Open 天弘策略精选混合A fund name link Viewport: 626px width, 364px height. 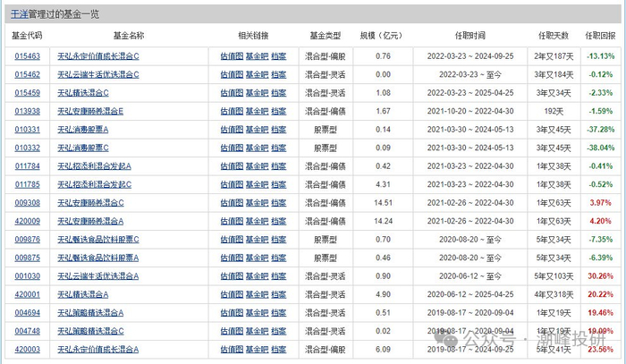[90, 313]
